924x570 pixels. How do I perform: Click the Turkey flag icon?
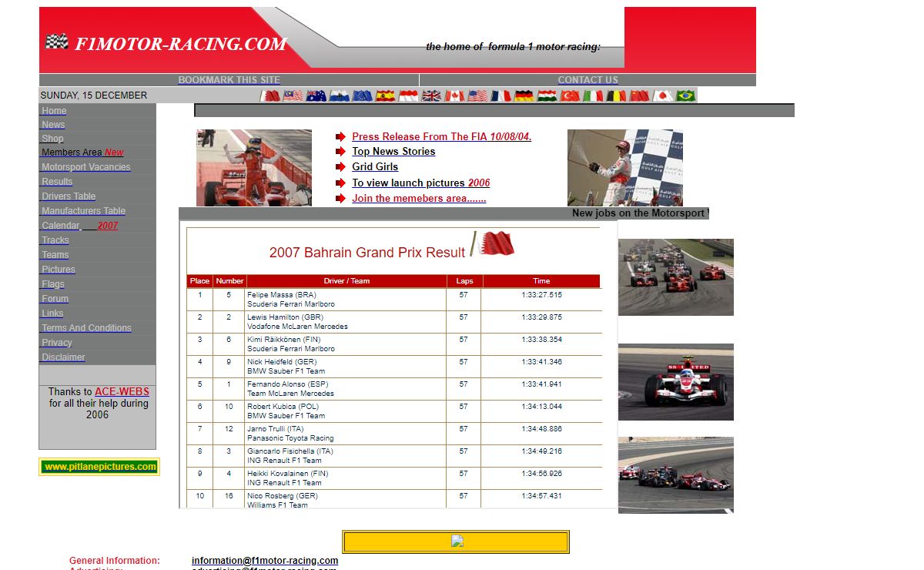point(570,96)
